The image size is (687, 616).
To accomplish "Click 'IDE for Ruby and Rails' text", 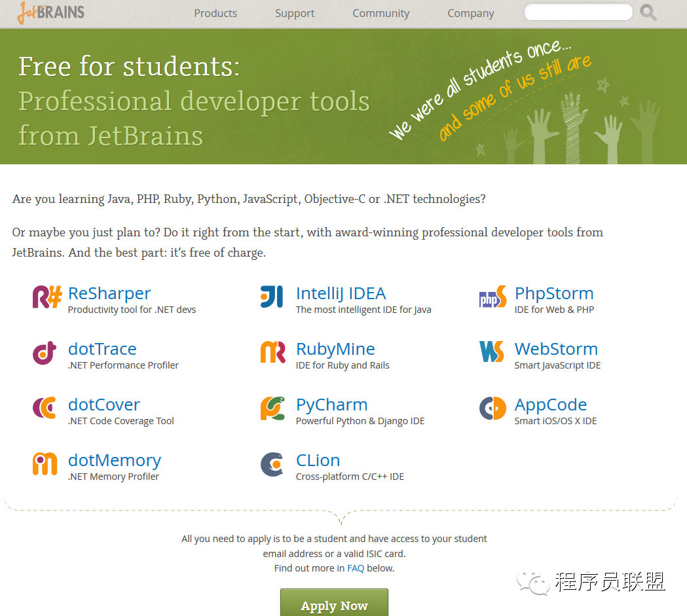I will (343, 365).
